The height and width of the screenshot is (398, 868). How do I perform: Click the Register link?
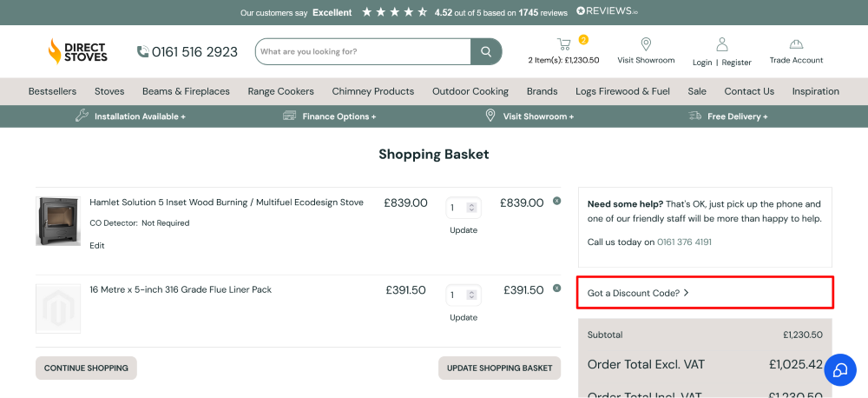coord(736,63)
